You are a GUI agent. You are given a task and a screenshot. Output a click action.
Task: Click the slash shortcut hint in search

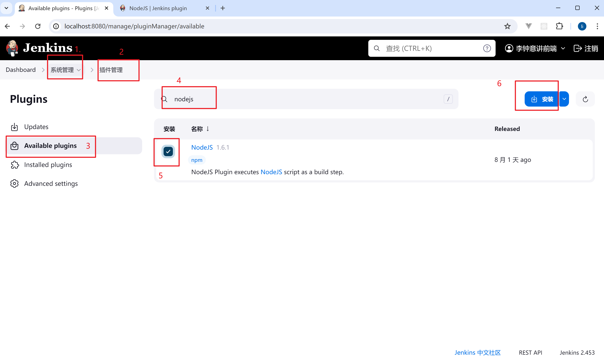pyautogui.click(x=448, y=99)
